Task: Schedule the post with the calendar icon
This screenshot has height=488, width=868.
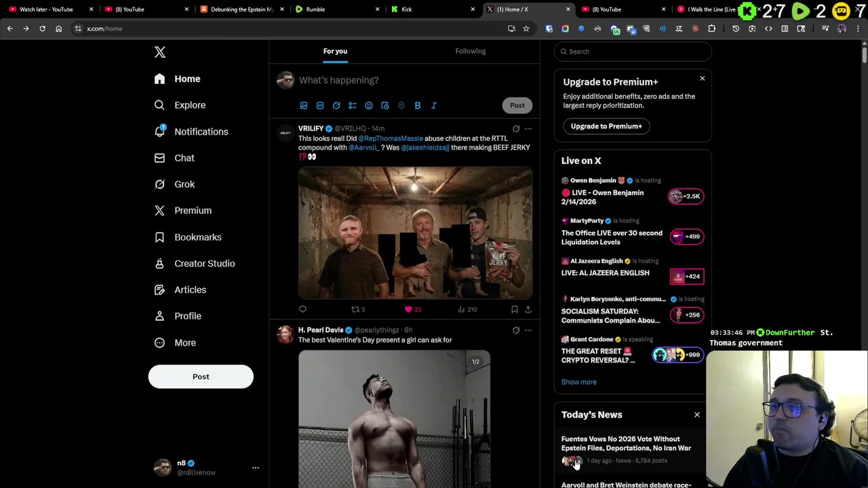Action: [x=385, y=106]
